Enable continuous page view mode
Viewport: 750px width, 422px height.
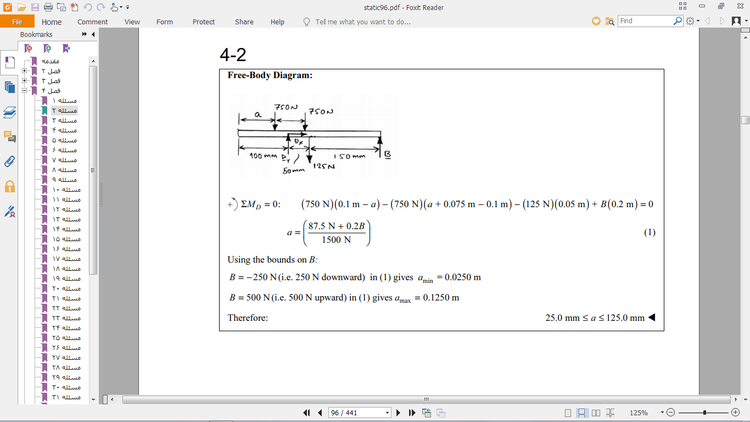[581, 412]
